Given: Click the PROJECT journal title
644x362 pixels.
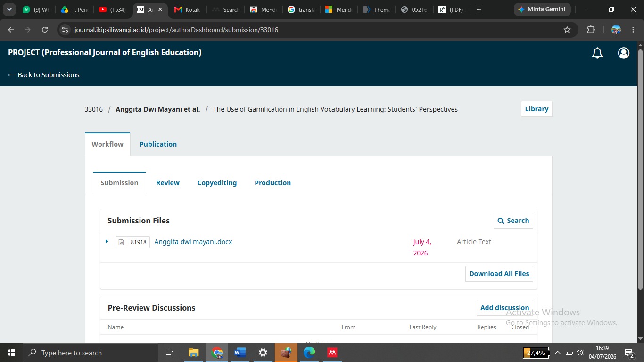Looking at the screenshot, I should pos(105,52).
